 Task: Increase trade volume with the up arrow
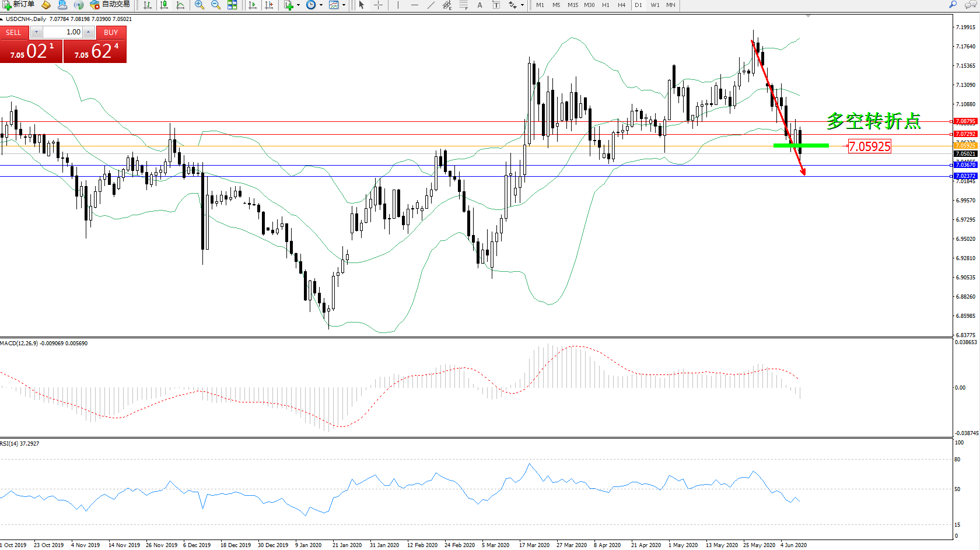(89, 32)
